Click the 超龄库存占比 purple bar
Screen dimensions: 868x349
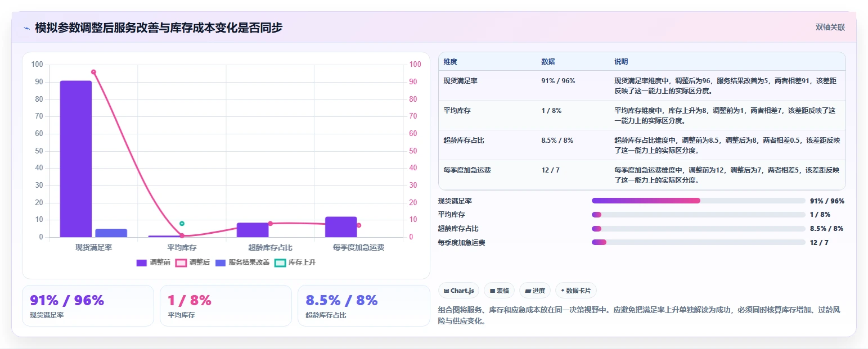coord(253,230)
